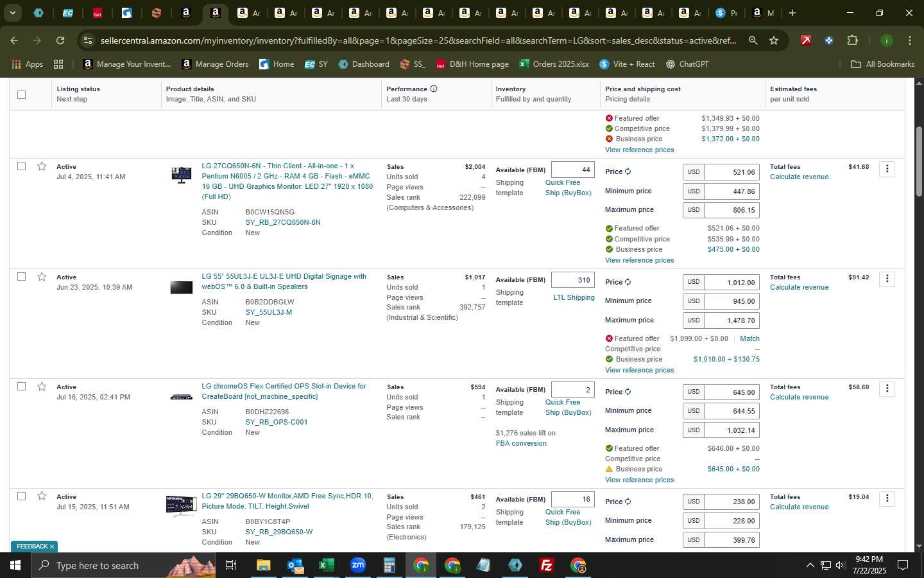Open Excel from the taskbar

pos(326,565)
